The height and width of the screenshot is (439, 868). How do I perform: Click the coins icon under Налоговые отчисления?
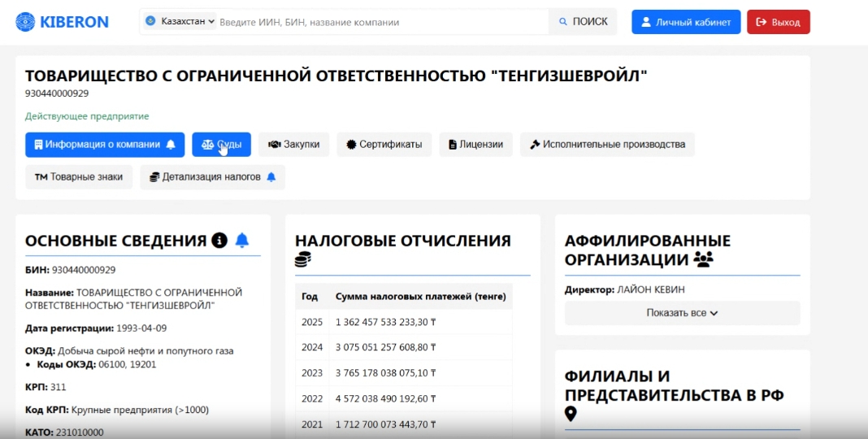coord(303,259)
